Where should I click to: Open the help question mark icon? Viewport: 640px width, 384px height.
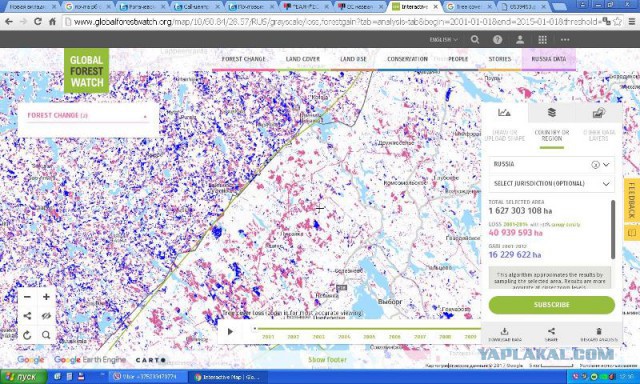(x=497, y=40)
